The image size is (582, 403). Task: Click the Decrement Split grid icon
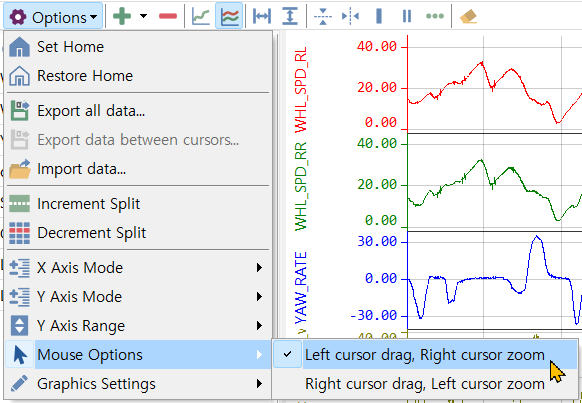(19, 233)
